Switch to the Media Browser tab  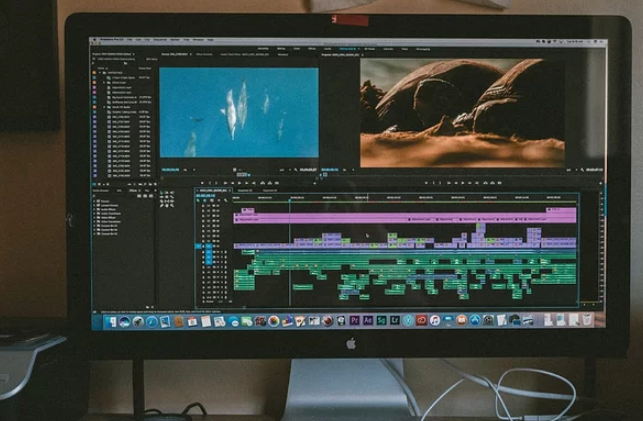pos(100,191)
